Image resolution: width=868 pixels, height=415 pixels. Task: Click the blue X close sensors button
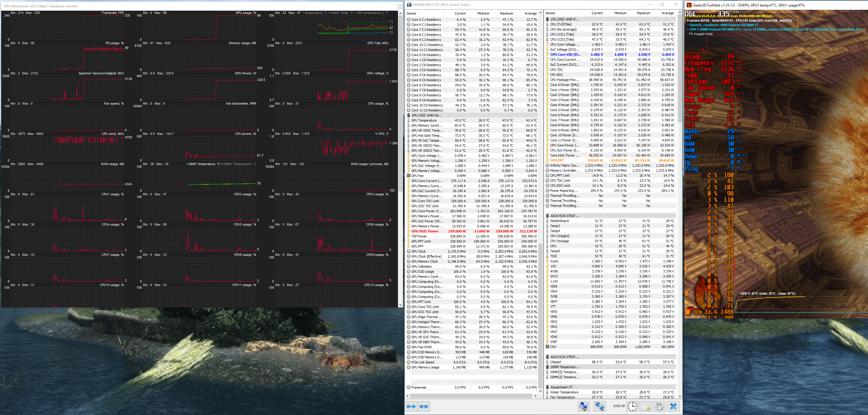pyautogui.click(x=673, y=407)
